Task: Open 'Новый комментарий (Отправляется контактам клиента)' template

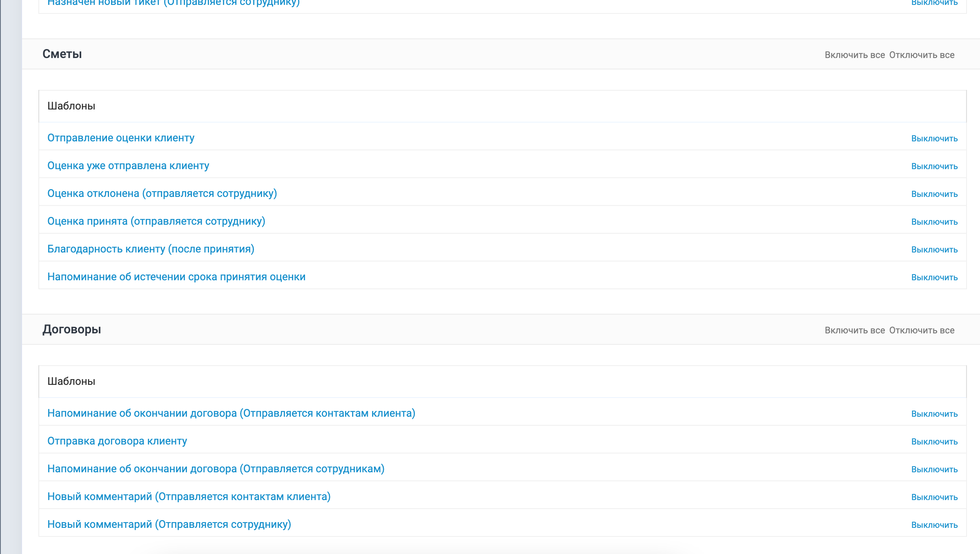Action: pyautogui.click(x=189, y=497)
